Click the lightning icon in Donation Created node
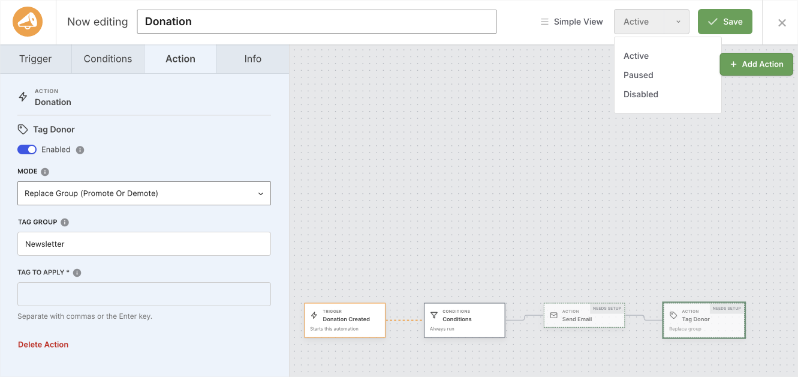798x377 pixels. click(x=314, y=315)
